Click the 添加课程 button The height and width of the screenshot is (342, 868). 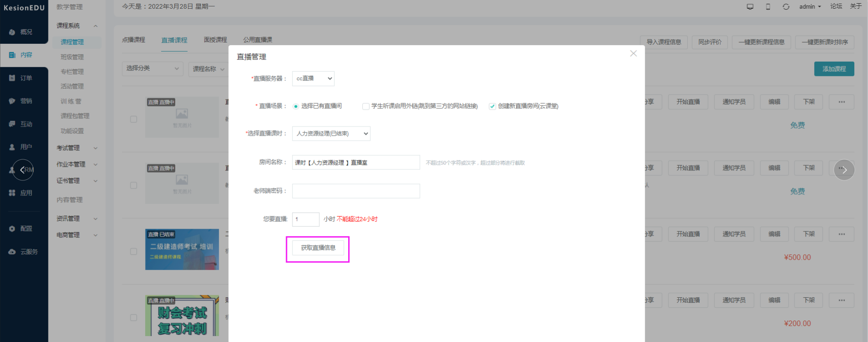pyautogui.click(x=834, y=69)
